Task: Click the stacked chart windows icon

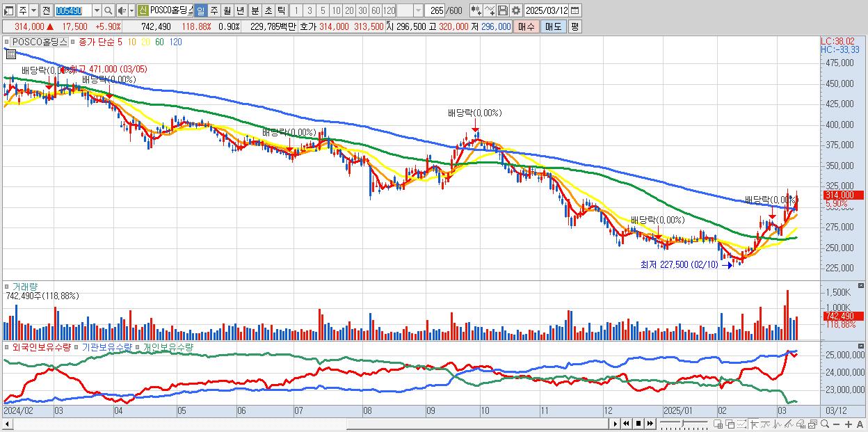Action: click(x=812, y=424)
